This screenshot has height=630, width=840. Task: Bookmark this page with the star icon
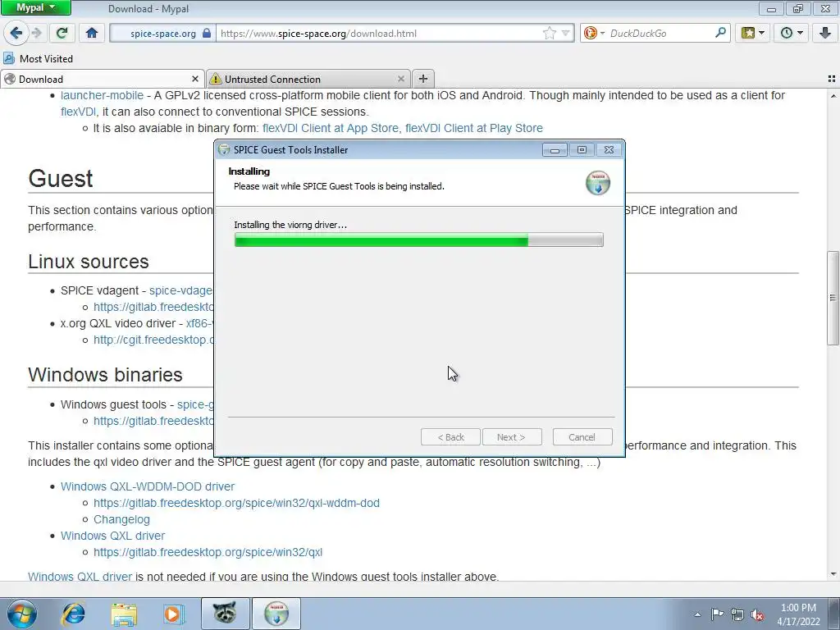click(x=549, y=33)
